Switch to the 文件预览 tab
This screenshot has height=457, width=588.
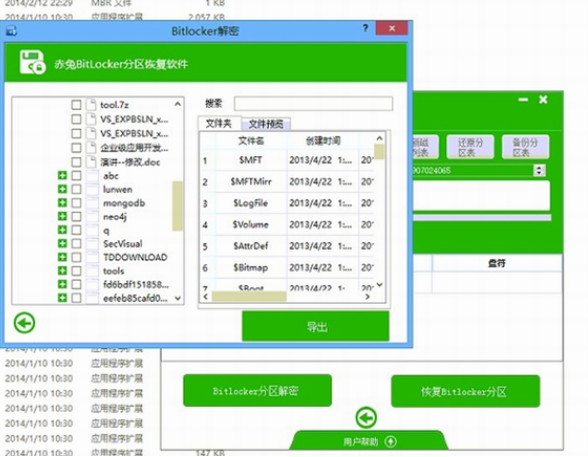tap(266, 124)
